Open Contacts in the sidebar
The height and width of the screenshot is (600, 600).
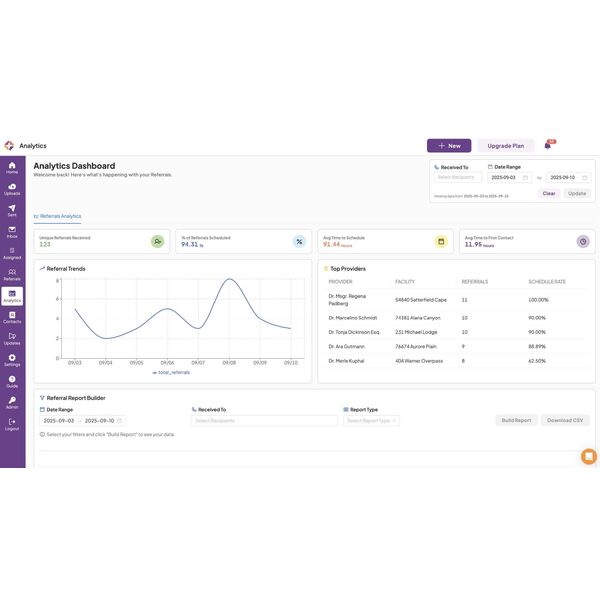(x=12, y=318)
